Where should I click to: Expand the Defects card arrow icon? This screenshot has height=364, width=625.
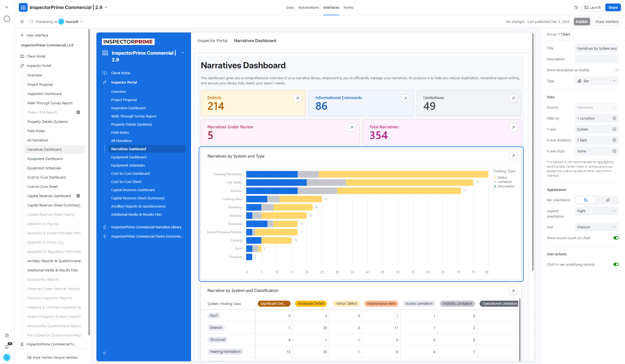coord(297,98)
